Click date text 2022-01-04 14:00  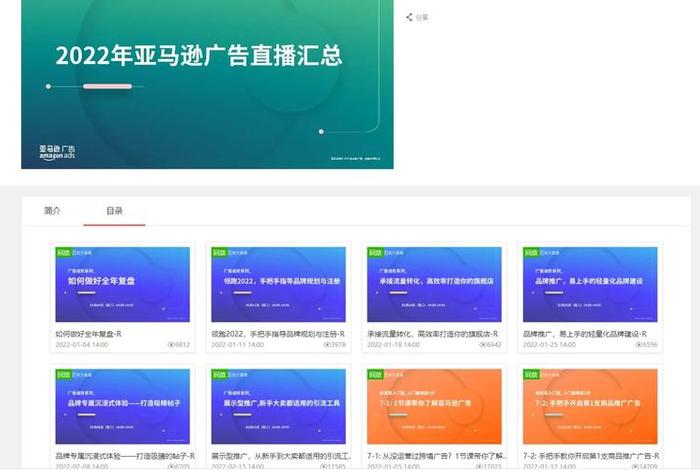point(82,345)
